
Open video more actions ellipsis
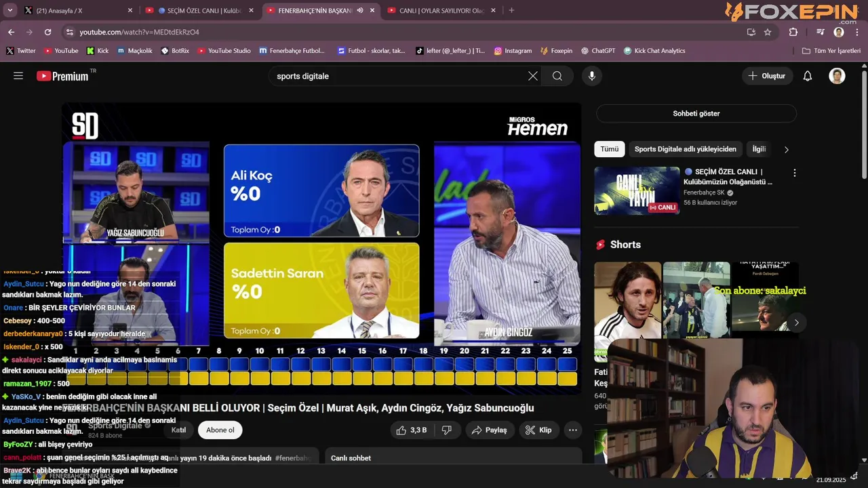point(573,430)
